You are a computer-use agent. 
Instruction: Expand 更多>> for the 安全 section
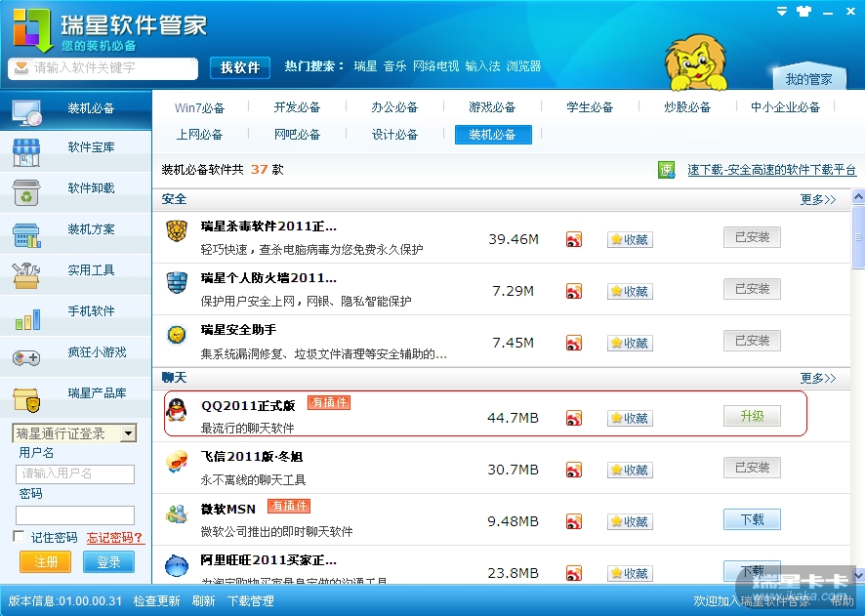[x=817, y=199]
